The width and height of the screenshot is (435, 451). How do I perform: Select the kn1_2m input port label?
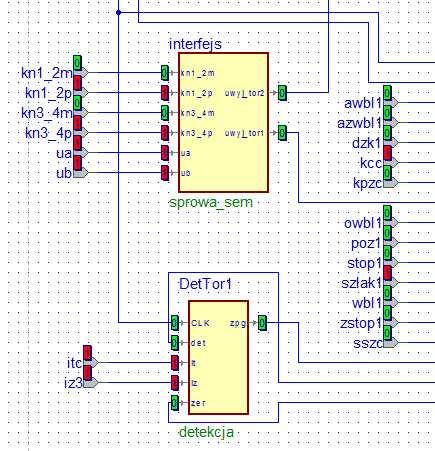(47, 73)
